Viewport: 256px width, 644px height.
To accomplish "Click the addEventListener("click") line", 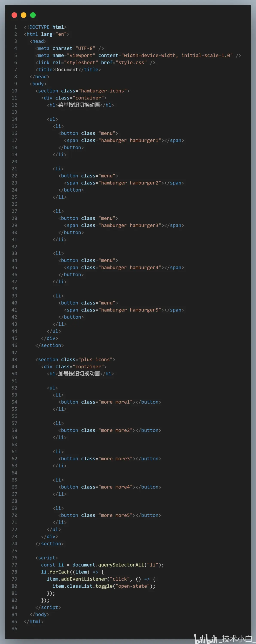I will click(x=101, y=579).
